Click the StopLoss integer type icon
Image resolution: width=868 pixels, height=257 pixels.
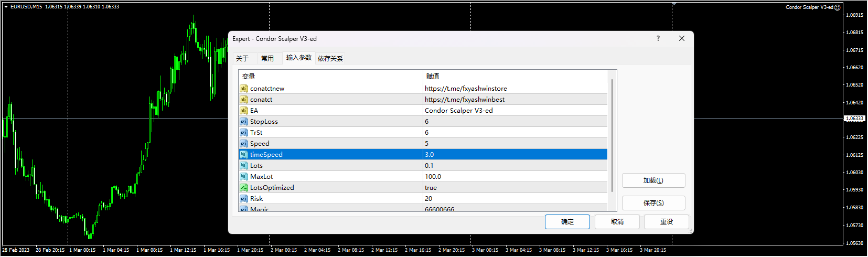pyautogui.click(x=243, y=122)
